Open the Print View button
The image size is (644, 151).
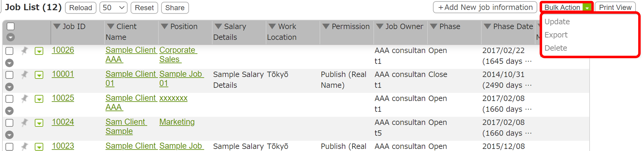[x=615, y=8]
